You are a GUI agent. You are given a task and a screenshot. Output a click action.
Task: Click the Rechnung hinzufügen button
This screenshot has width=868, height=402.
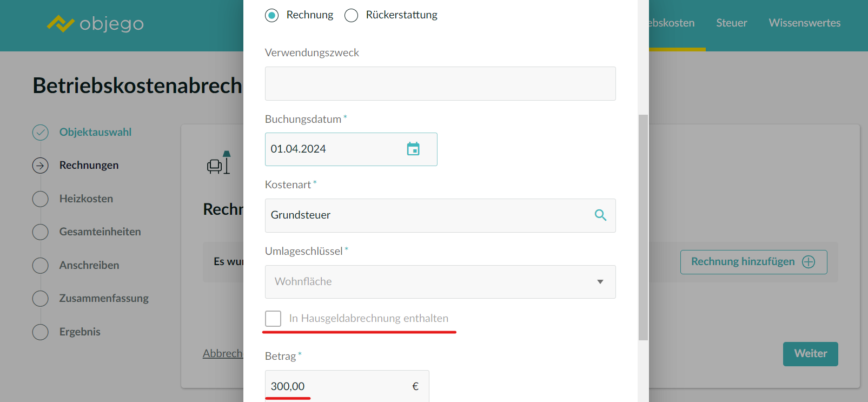[x=753, y=262]
